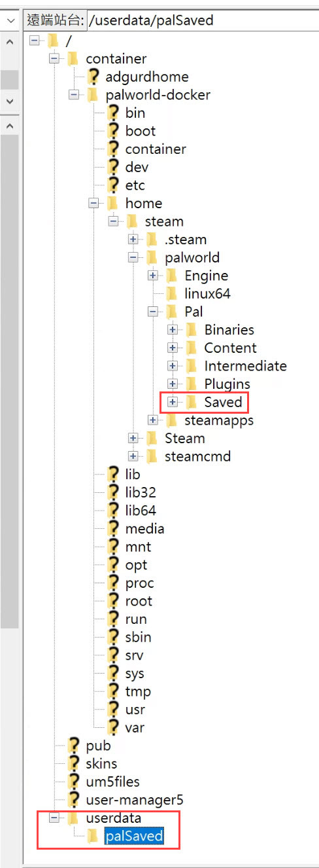Select the palworld folder label
The height and width of the screenshot is (868, 319).
click(x=192, y=257)
